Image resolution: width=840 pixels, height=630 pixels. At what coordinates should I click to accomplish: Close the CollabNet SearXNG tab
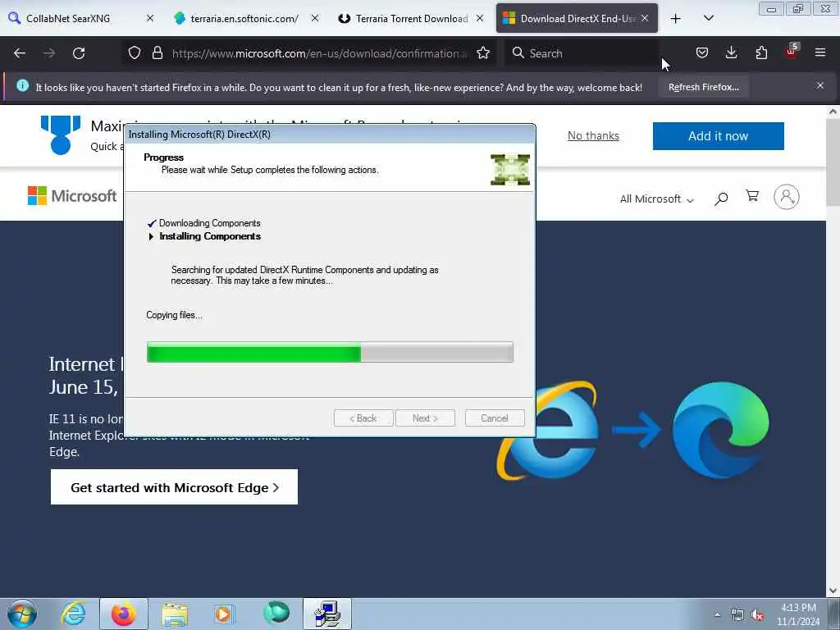click(x=150, y=18)
